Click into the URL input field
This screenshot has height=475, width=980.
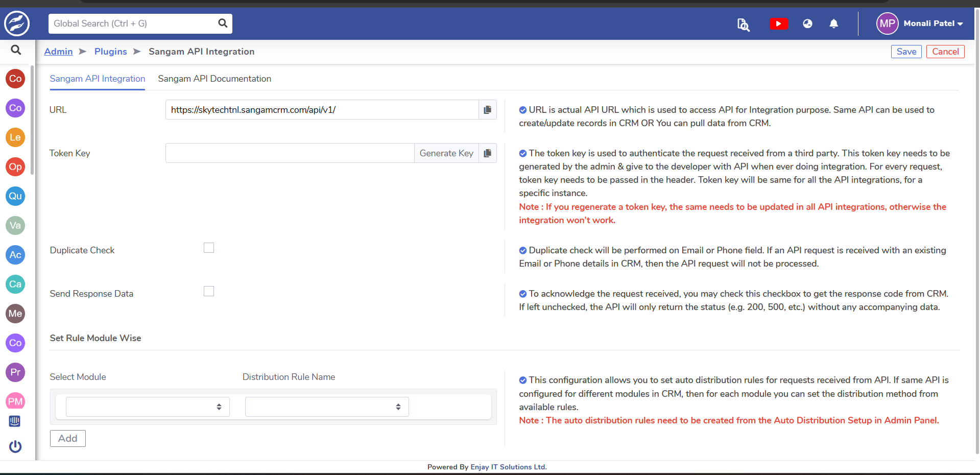(x=322, y=110)
